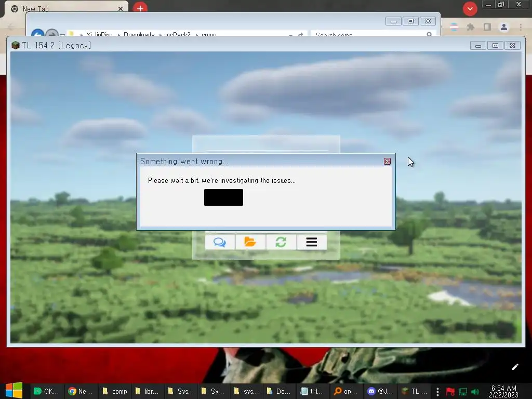The height and width of the screenshot is (399, 532).
Task: Toggle Chrome side panel icon
Action: (x=487, y=27)
